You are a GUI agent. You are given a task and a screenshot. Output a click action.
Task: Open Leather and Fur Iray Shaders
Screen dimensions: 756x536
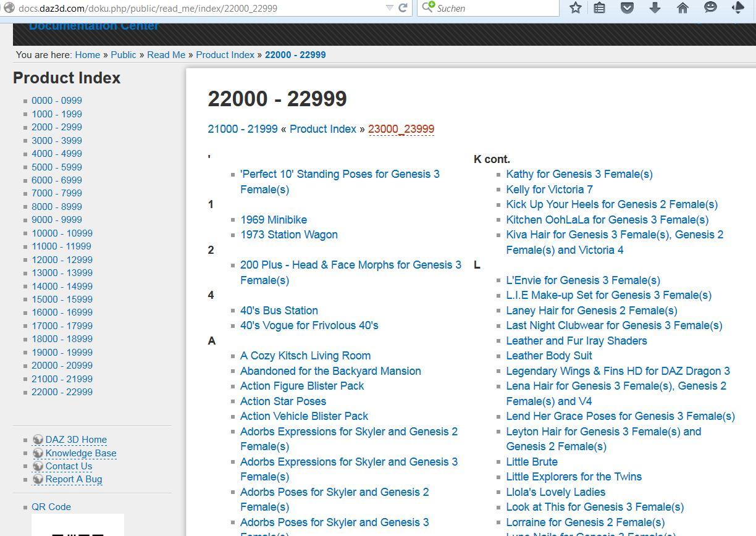point(576,341)
